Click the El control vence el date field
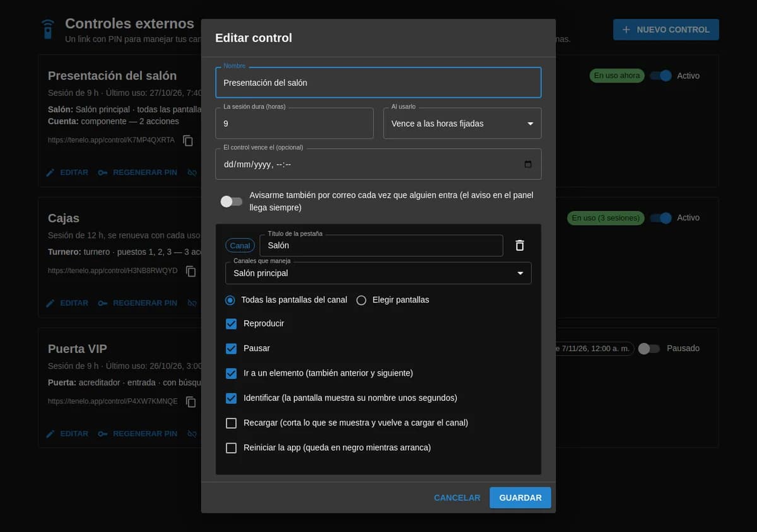The height and width of the screenshot is (532, 757). click(x=378, y=165)
